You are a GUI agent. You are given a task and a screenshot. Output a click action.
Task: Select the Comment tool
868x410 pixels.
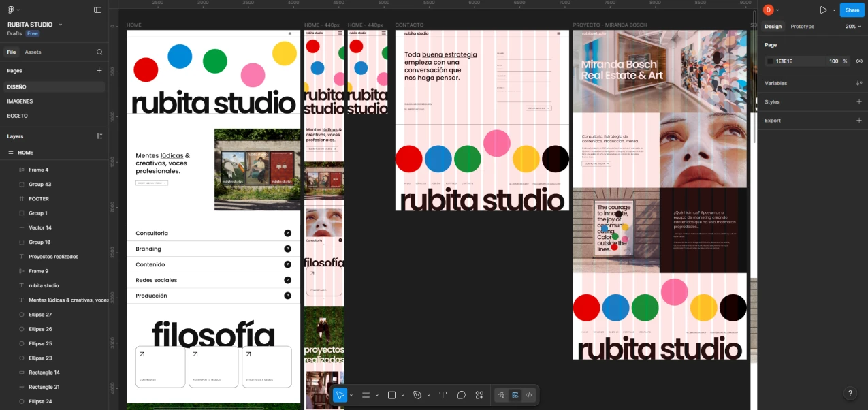[461, 395]
